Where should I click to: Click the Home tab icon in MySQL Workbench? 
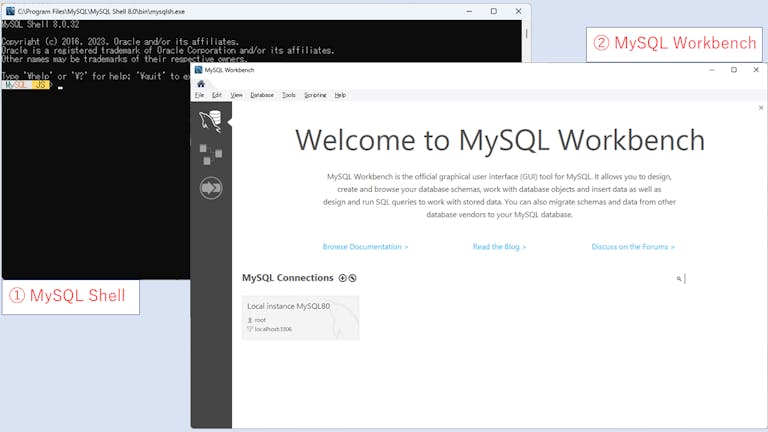click(x=201, y=84)
